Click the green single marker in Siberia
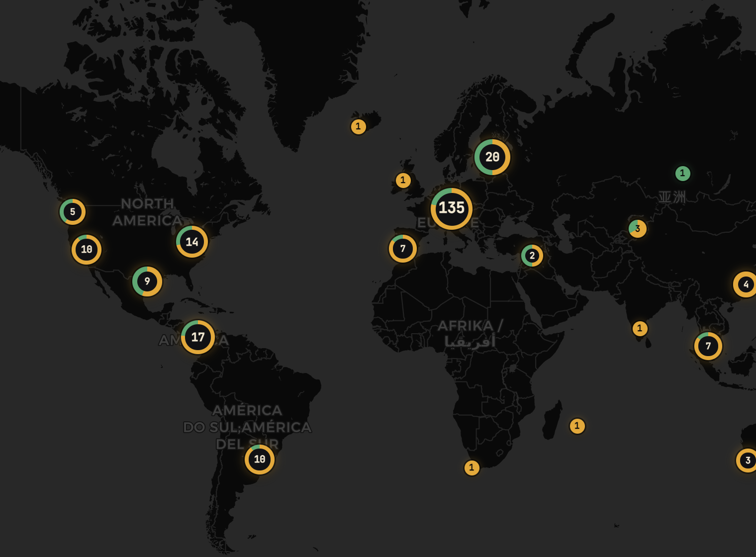756x557 pixels. click(683, 174)
